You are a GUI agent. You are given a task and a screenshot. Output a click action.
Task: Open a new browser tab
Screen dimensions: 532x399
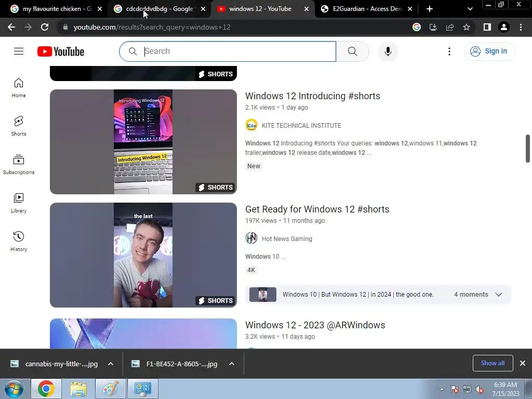click(x=430, y=9)
